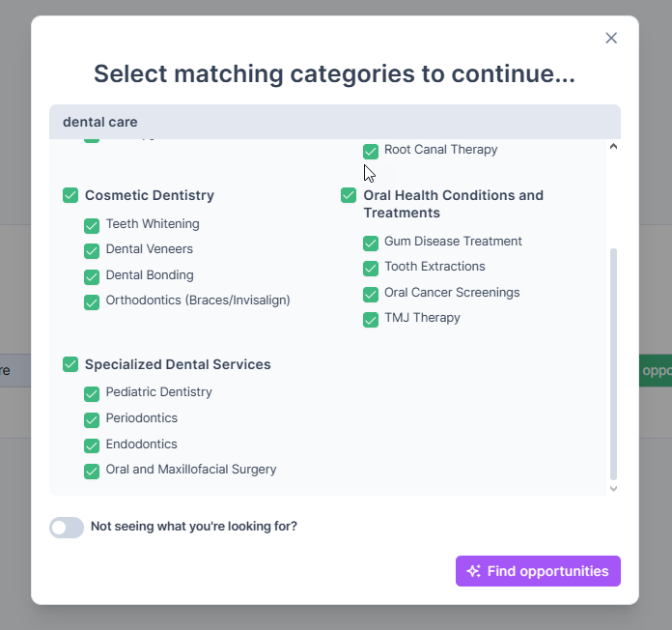Image resolution: width=672 pixels, height=630 pixels.
Task: Uncheck Gum Disease Treatment
Action: pos(371,243)
